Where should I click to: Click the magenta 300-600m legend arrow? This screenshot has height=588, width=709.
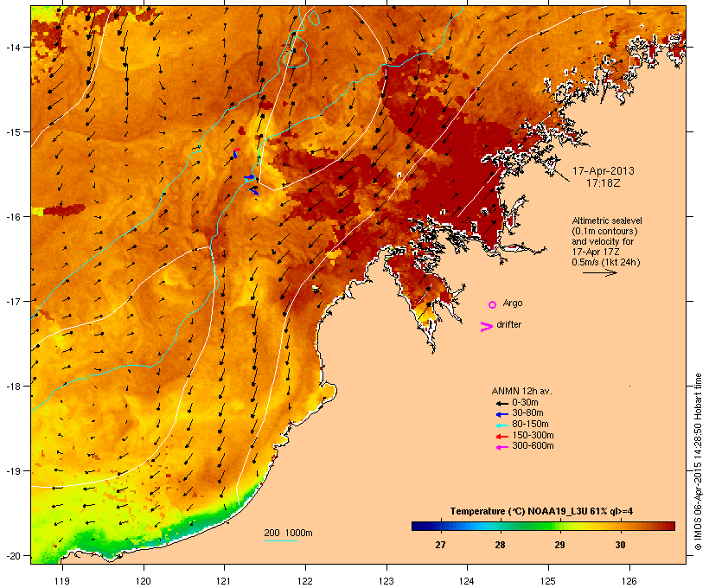501,447
